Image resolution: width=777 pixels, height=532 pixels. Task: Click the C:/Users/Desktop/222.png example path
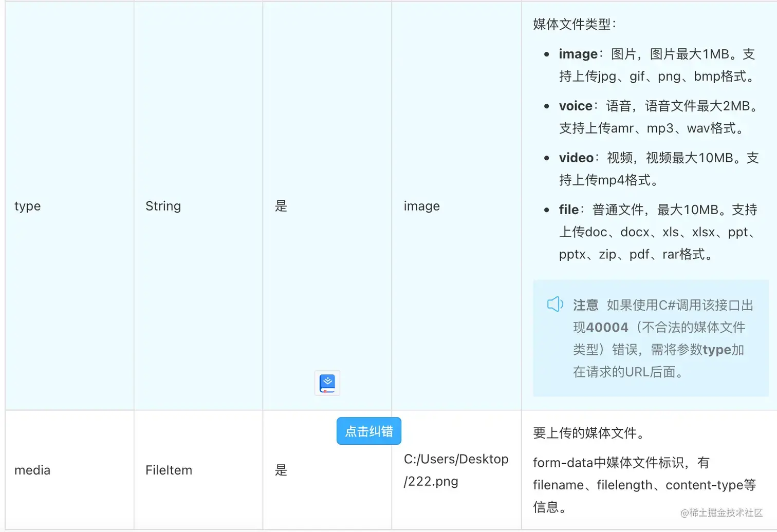[x=456, y=470]
